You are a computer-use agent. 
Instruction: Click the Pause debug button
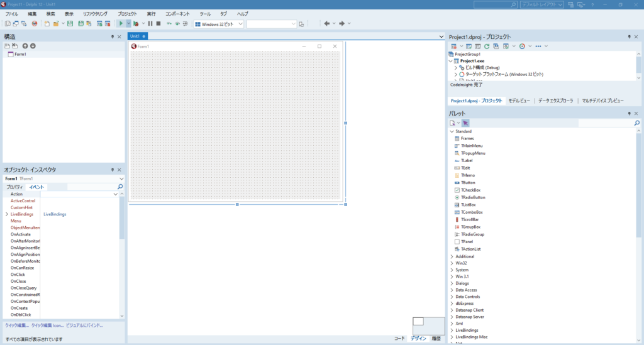(x=150, y=24)
